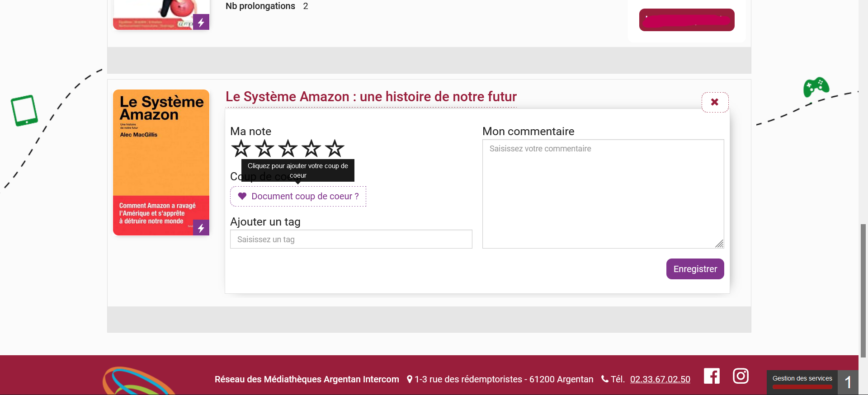Open the Facebook page icon
Screen dimensions: 868x395
(712, 376)
